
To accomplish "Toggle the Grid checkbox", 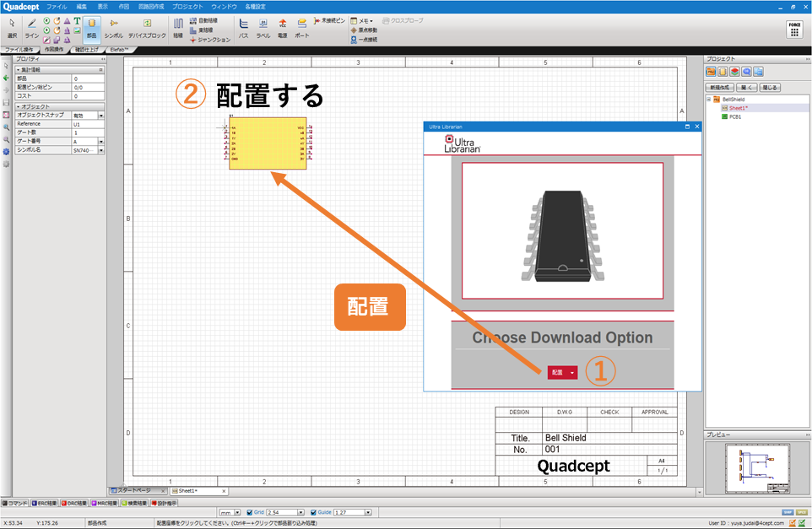I will click(249, 512).
